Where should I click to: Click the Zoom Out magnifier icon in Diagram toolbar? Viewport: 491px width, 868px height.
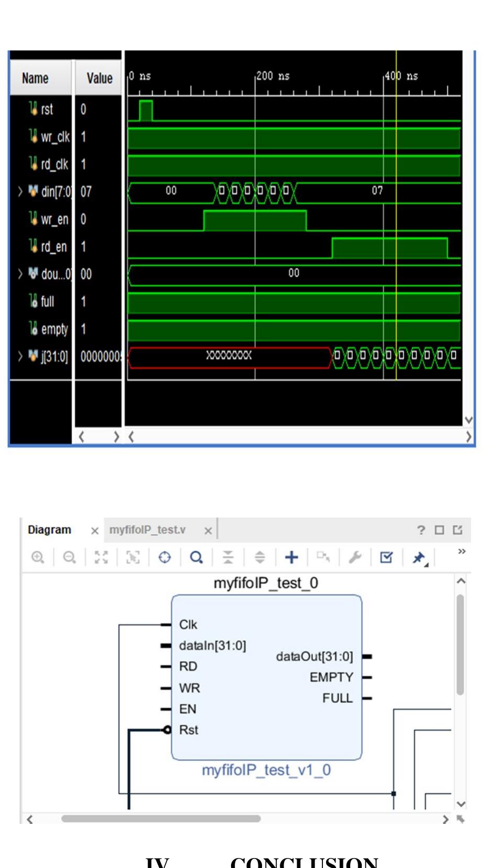[x=69, y=557]
